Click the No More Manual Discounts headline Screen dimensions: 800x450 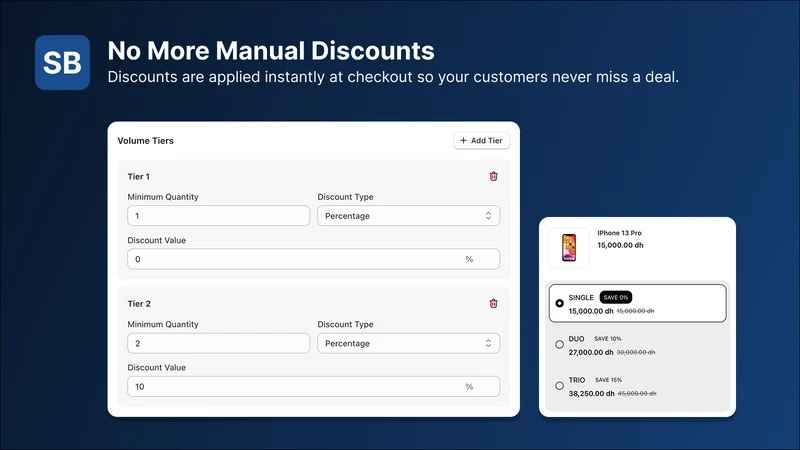271,51
